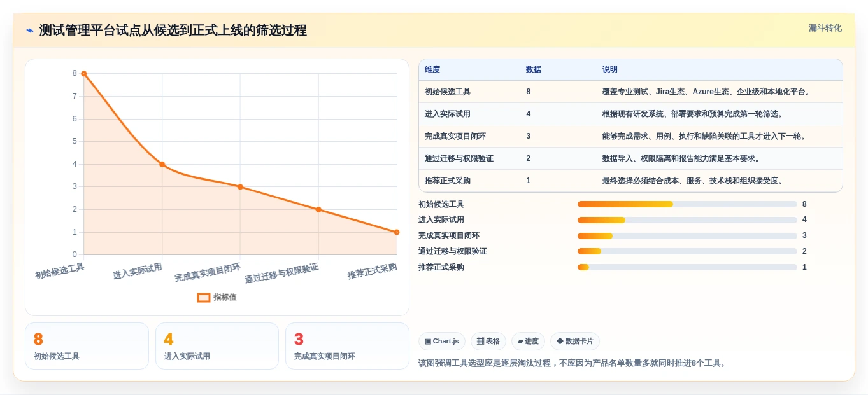Click the 数据卡片 tag chip
The height and width of the screenshot is (395, 868).
click(x=575, y=342)
